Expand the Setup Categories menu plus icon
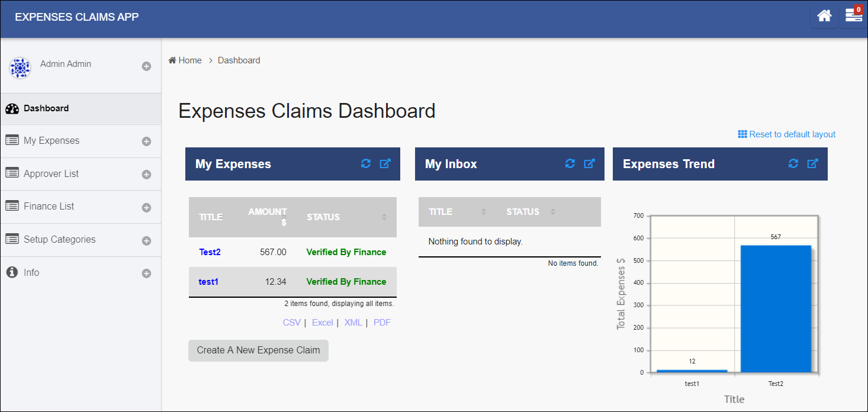Image resolution: width=868 pixels, height=412 pixels. click(146, 241)
